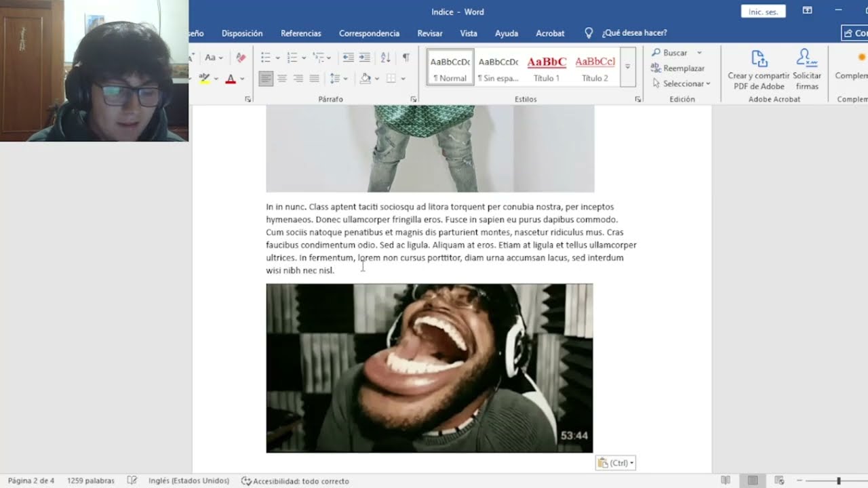Apply the Título 2 style
The height and width of the screenshot is (488, 868).
tap(595, 68)
